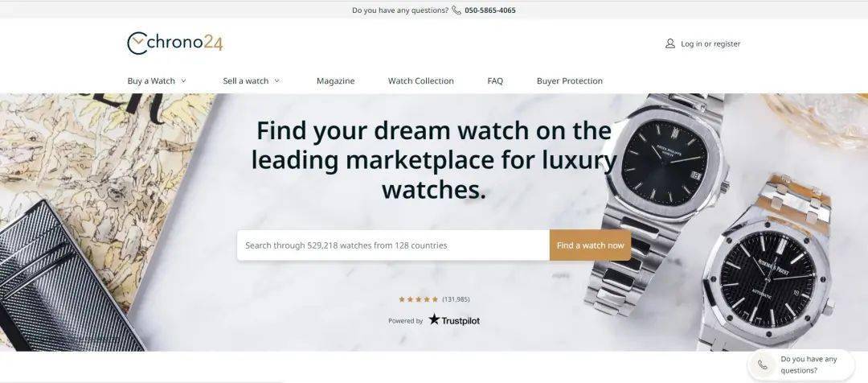Open Buyer Protection page
Image resolution: width=868 pixels, height=383 pixels.
point(570,81)
